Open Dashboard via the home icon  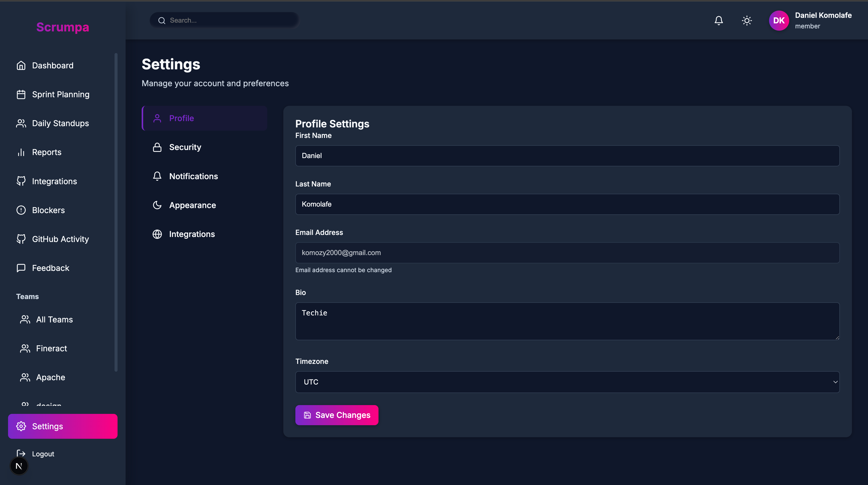21,65
